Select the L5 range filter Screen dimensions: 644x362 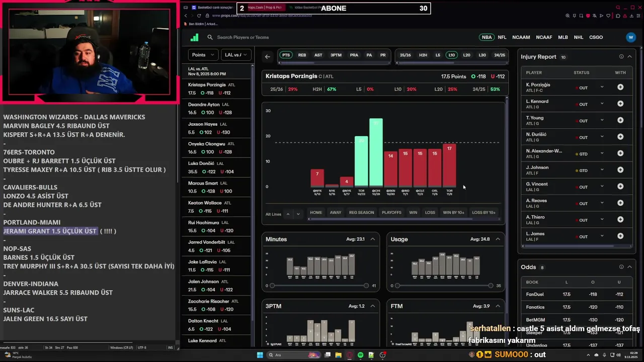pyautogui.click(x=438, y=55)
